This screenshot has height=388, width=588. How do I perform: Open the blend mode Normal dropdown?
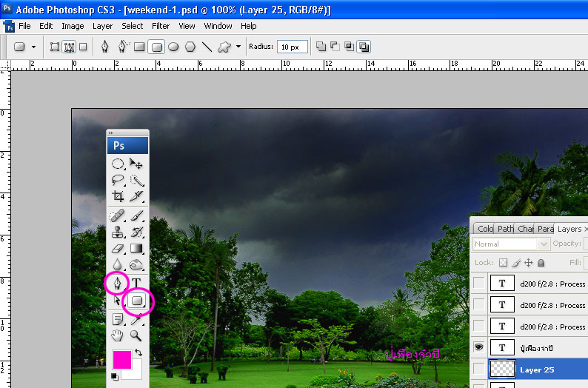[510, 244]
